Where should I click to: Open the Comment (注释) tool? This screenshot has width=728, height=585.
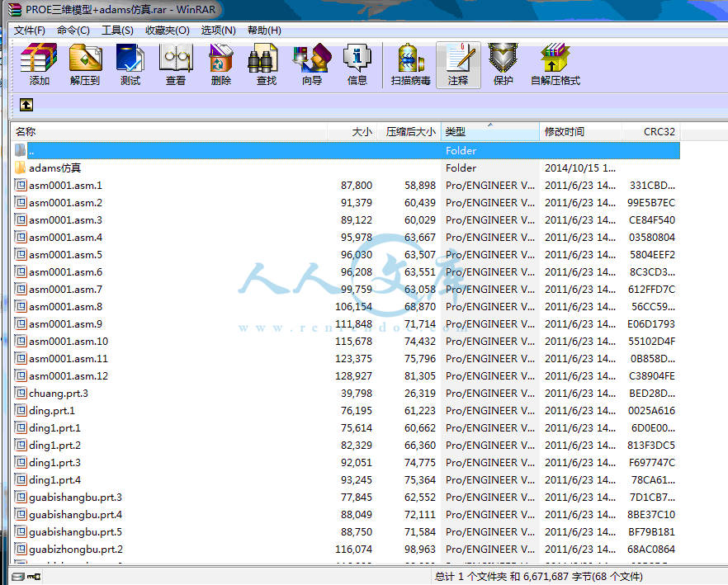[x=458, y=64]
